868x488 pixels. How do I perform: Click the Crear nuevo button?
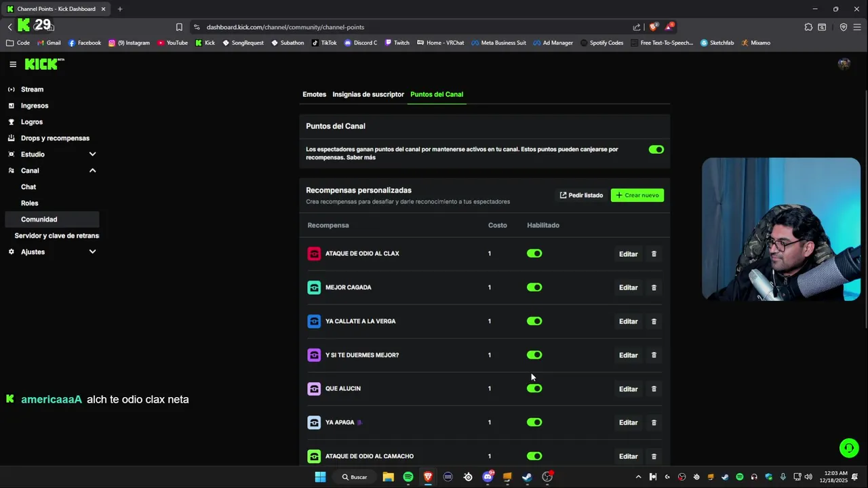pos(637,195)
